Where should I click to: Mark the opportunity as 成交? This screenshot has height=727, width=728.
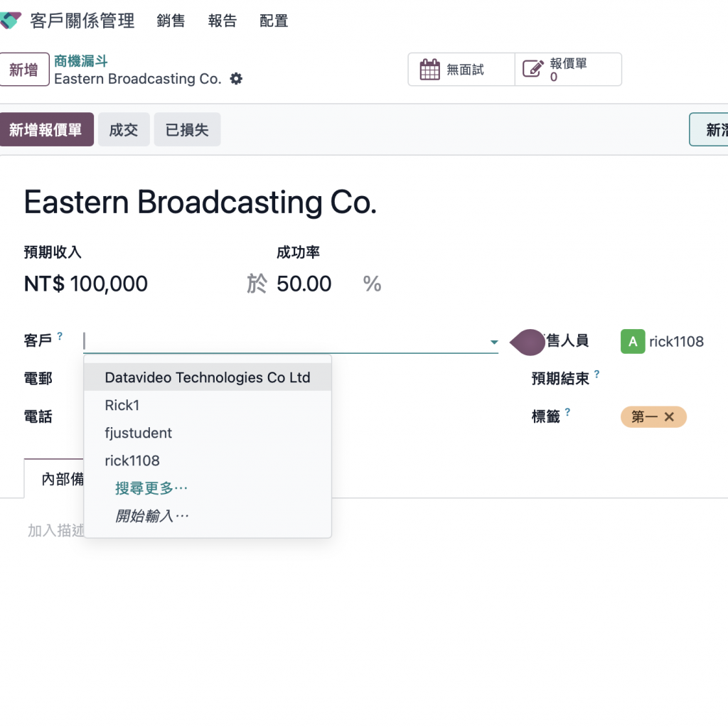tap(124, 129)
